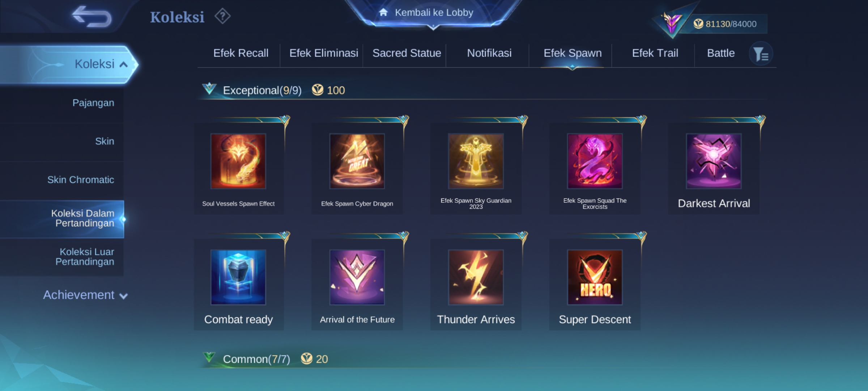Viewport: 868px width, 391px height.
Task: Go to the Efek Trail tab
Action: coord(655,53)
